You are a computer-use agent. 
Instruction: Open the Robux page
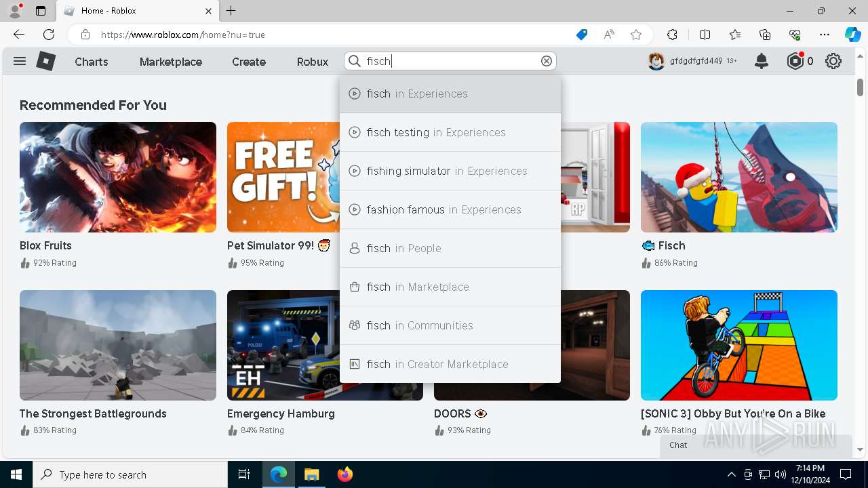click(313, 62)
